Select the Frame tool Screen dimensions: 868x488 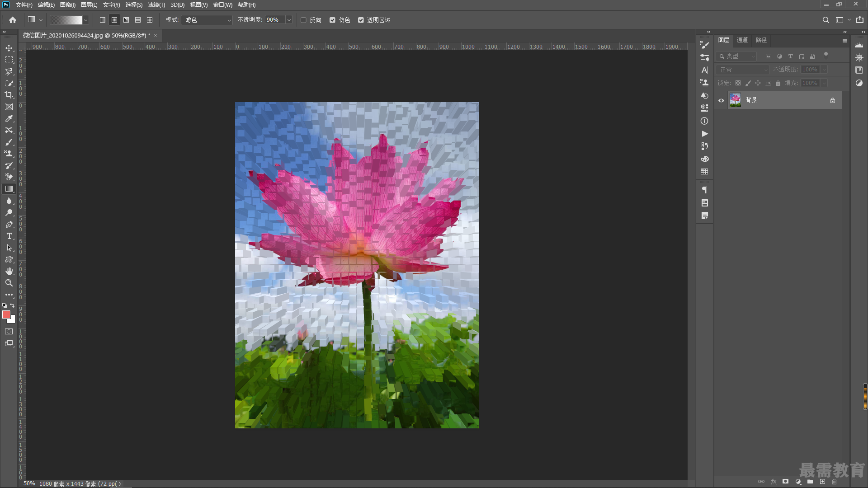(9, 107)
